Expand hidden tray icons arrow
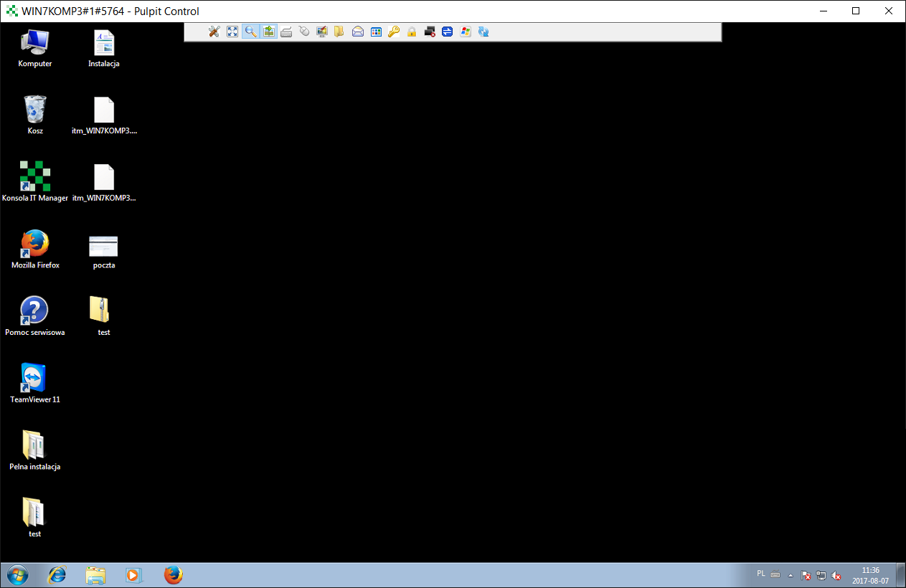 pos(791,575)
